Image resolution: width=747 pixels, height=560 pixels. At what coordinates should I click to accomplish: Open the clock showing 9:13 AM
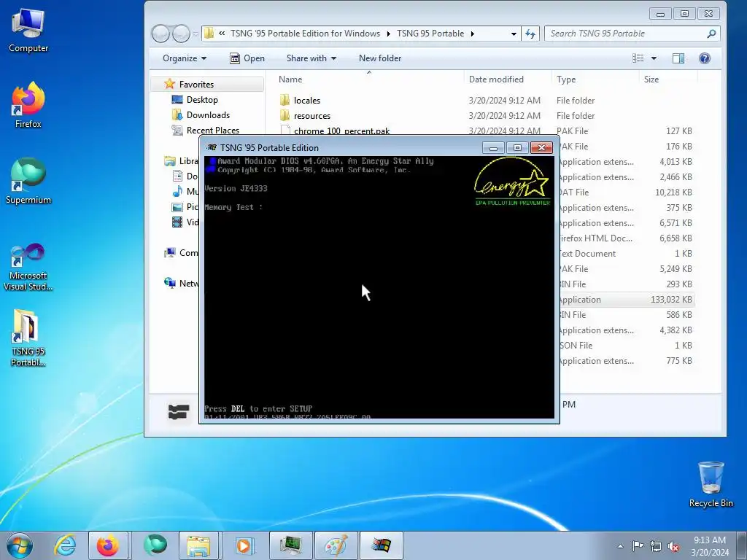coord(710,545)
